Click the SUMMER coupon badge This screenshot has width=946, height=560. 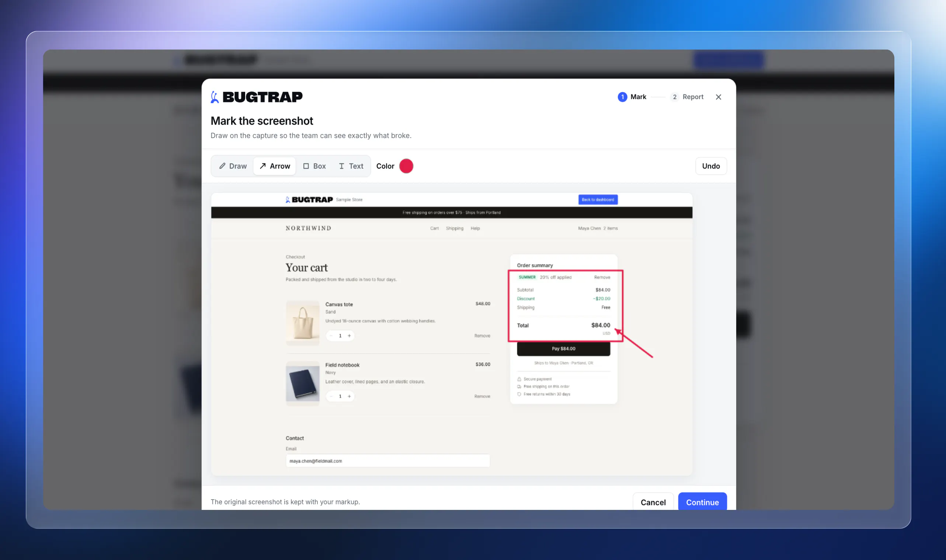coord(527,277)
